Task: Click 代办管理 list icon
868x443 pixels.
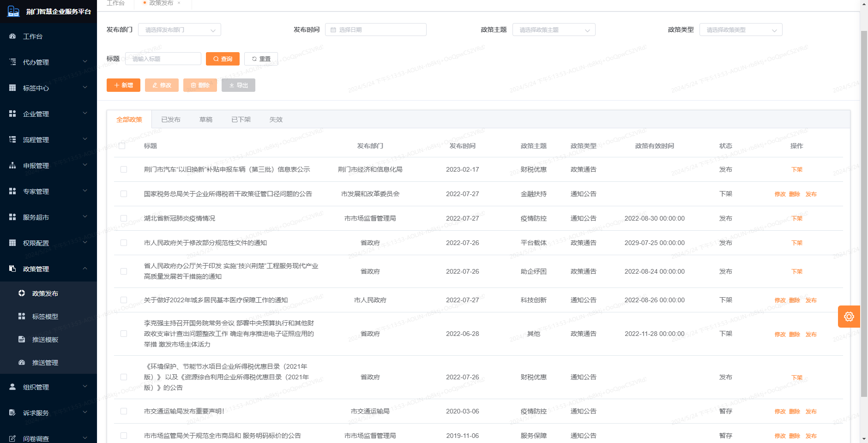Action: click(x=12, y=62)
